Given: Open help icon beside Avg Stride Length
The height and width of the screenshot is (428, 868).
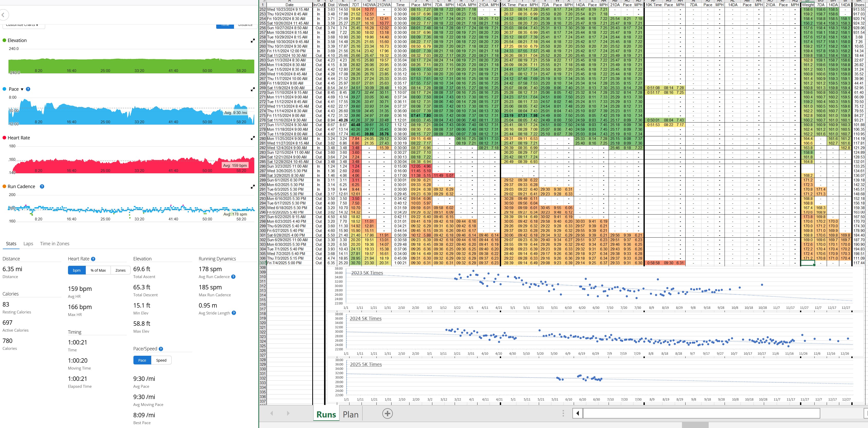Looking at the screenshot, I should [234, 313].
